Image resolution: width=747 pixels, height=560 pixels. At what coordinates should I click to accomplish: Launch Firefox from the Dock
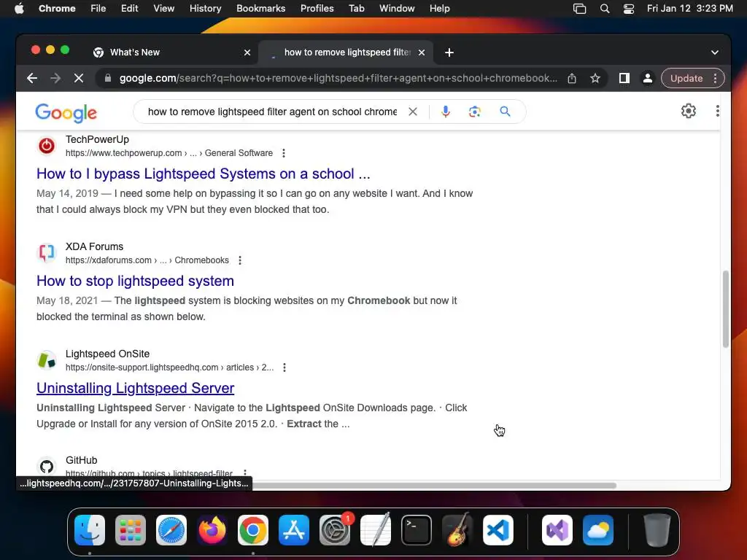click(212, 530)
